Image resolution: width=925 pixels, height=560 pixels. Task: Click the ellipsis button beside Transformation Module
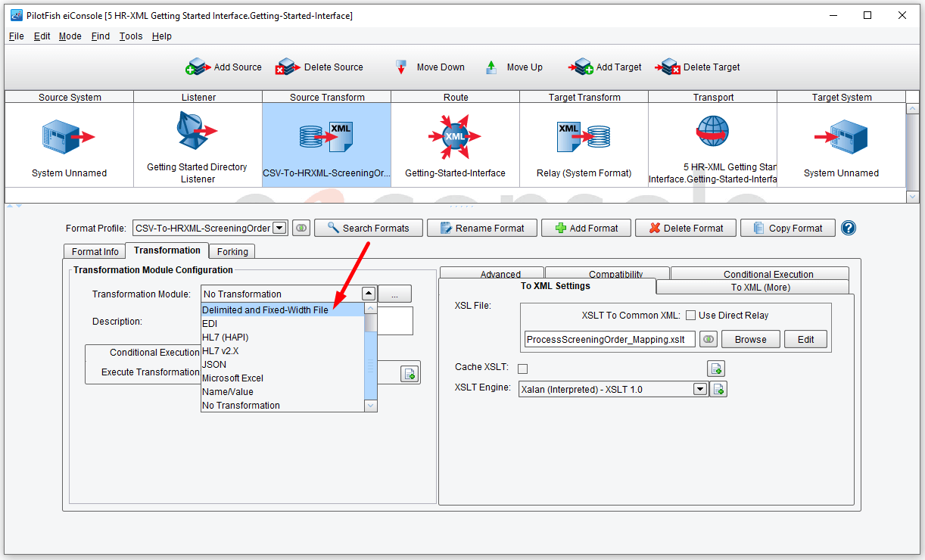point(394,294)
